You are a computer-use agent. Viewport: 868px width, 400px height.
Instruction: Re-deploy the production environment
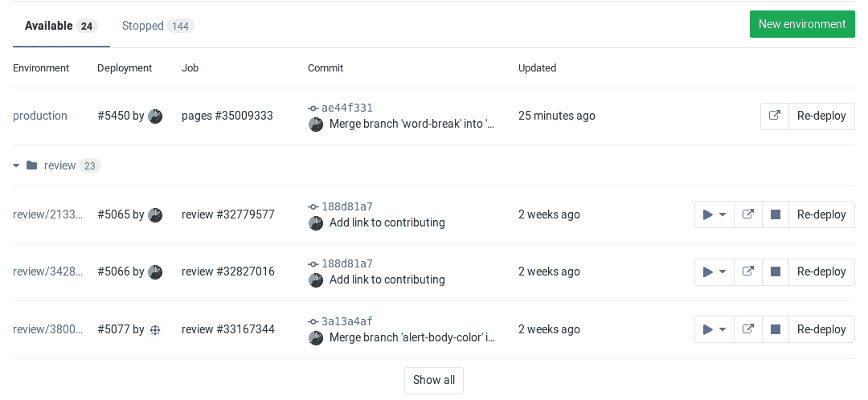point(821,116)
